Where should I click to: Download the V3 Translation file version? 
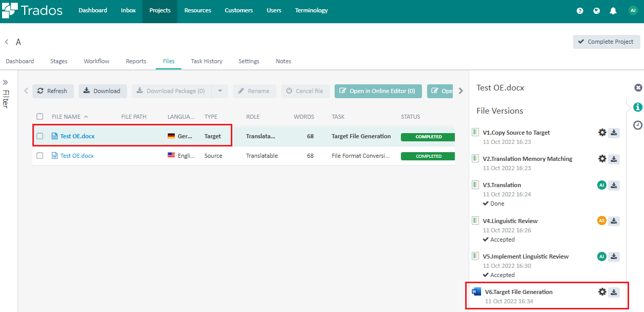614,186
